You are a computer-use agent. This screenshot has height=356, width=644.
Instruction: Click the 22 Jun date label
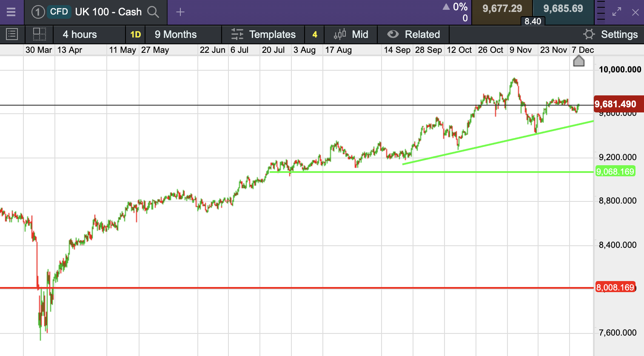pos(213,50)
